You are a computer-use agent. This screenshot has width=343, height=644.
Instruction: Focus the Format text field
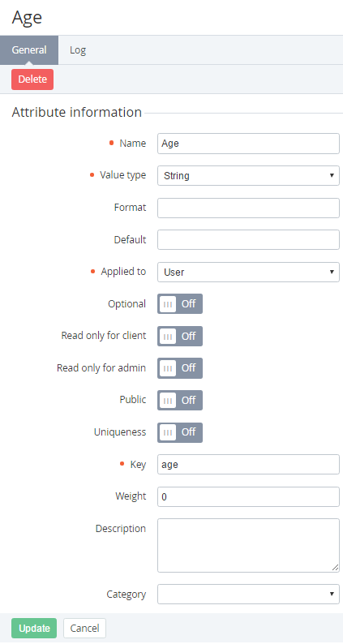[248, 208]
